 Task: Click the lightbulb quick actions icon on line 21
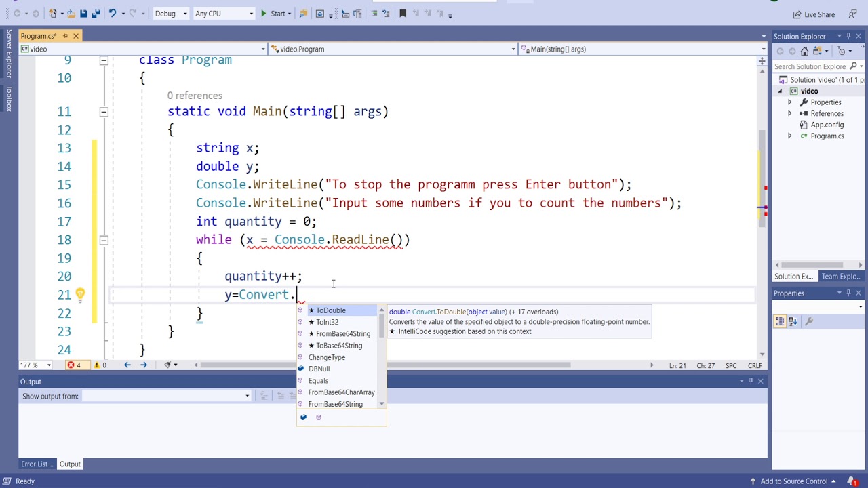80,294
